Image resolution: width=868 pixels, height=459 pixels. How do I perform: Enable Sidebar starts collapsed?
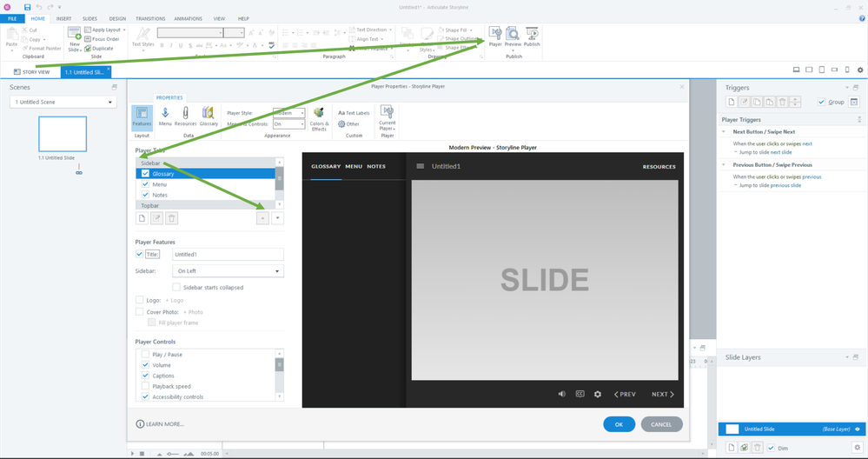coord(176,287)
